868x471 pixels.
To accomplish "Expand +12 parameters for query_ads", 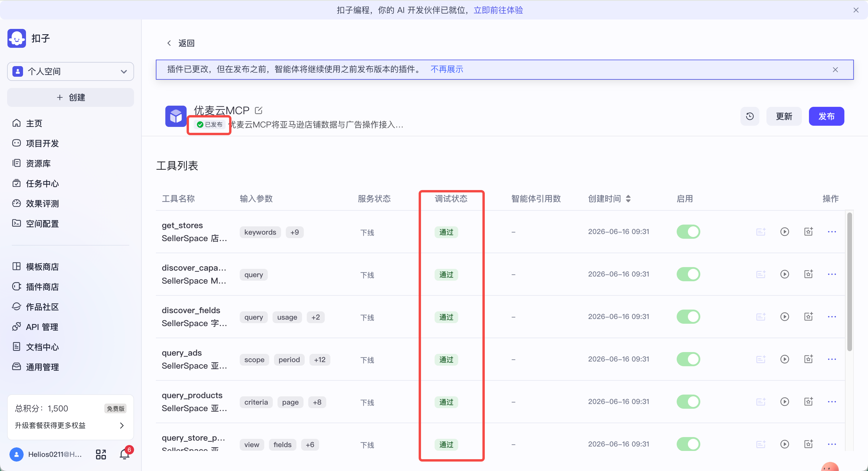I will coord(319,359).
